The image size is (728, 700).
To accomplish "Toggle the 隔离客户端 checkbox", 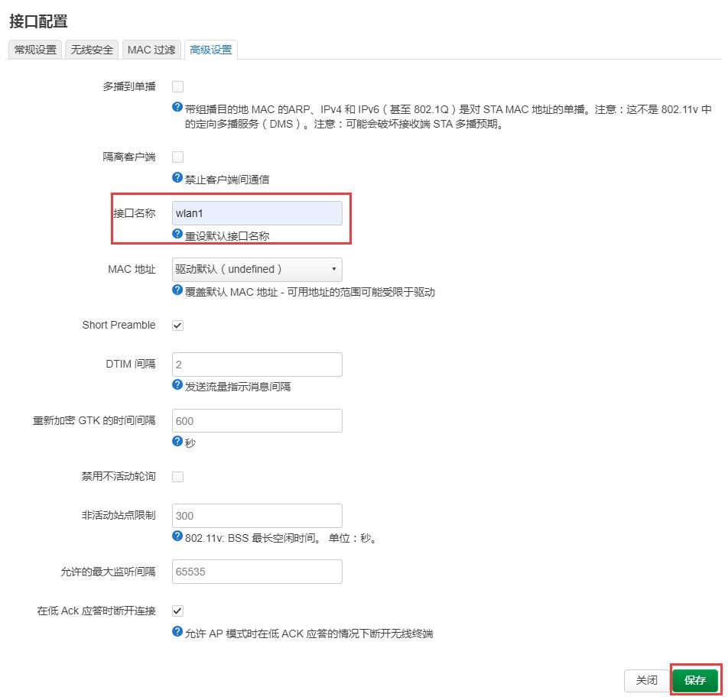I will (x=178, y=157).
